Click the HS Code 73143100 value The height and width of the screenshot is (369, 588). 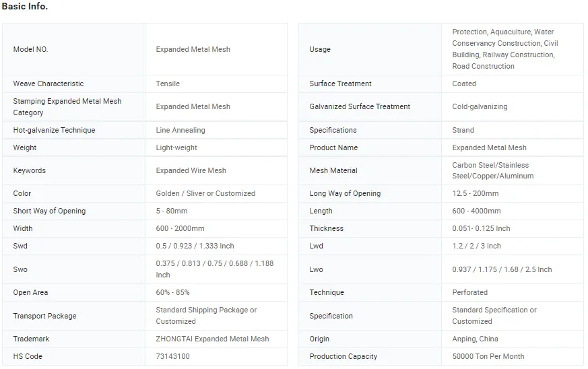(172, 356)
